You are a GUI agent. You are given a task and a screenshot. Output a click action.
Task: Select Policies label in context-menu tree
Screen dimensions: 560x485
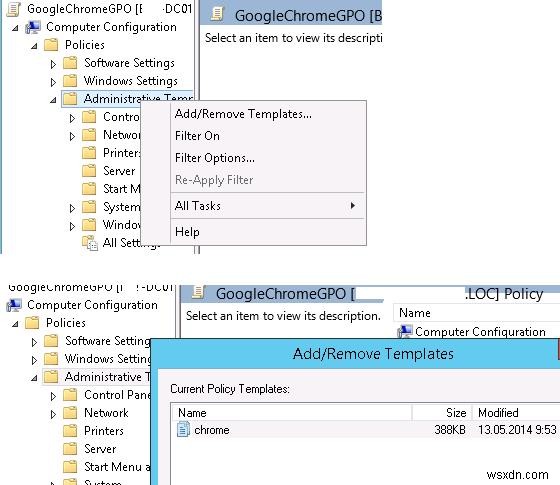[85, 45]
